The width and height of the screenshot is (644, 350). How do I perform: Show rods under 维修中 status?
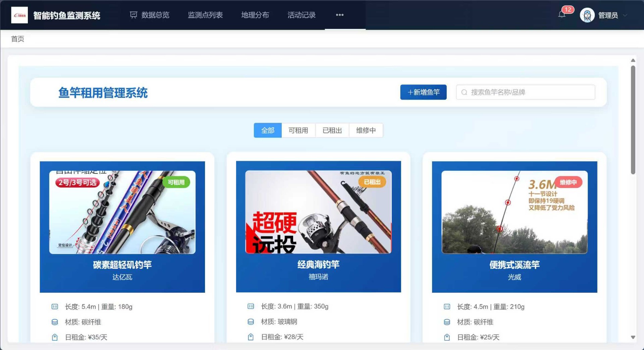[x=366, y=130]
